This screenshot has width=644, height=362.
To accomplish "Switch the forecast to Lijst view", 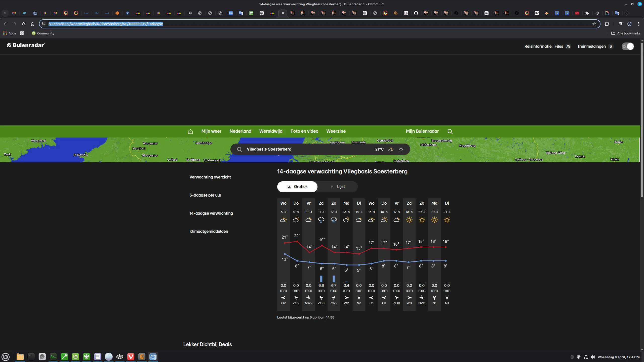I will [337, 187].
